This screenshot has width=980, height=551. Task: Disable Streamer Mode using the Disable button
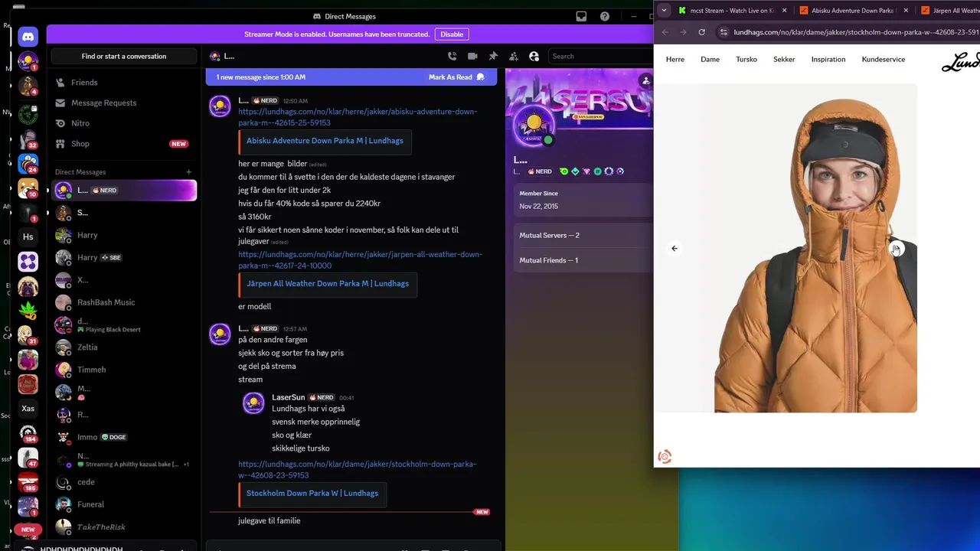452,34
